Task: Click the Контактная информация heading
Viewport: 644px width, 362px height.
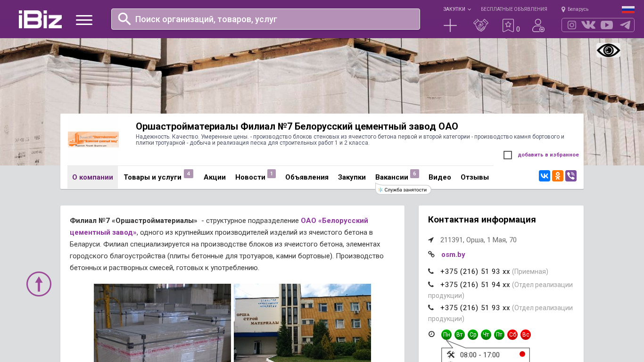Action: tap(482, 220)
